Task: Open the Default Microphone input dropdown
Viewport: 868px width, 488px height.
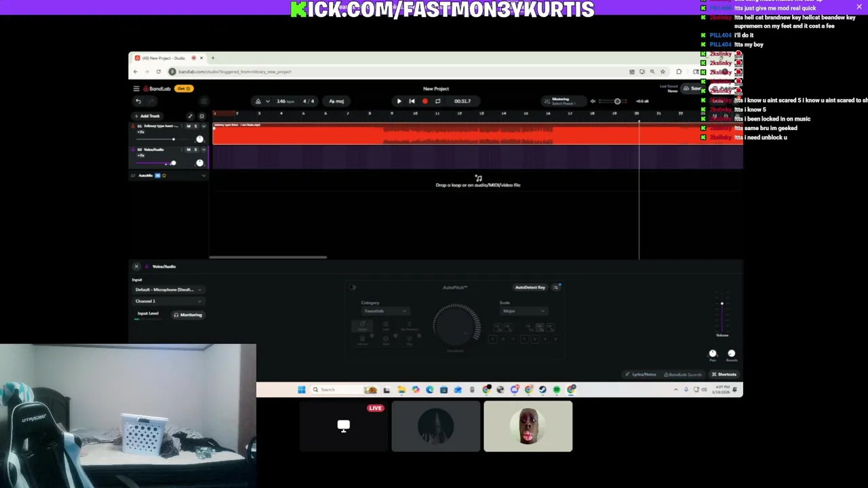Action: (x=168, y=290)
